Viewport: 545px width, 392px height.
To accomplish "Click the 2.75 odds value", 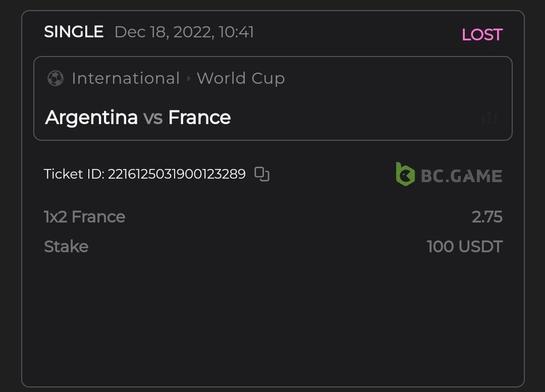I will 487,217.
